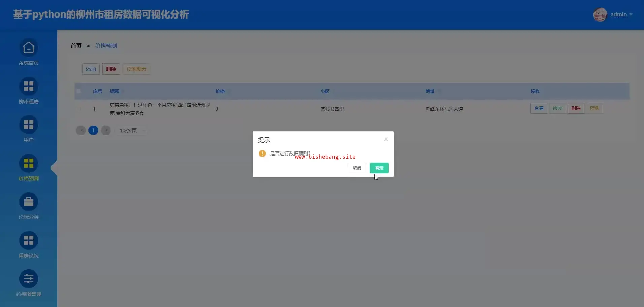Go to 首页 breadcrumb

pyautogui.click(x=76, y=46)
